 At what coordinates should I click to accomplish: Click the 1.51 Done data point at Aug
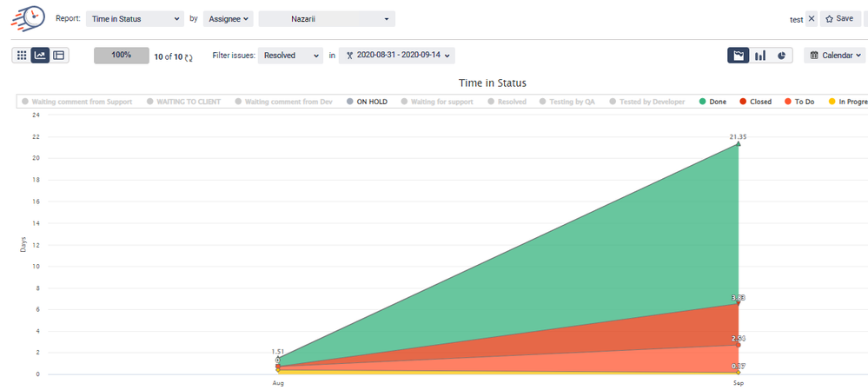coord(278,360)
